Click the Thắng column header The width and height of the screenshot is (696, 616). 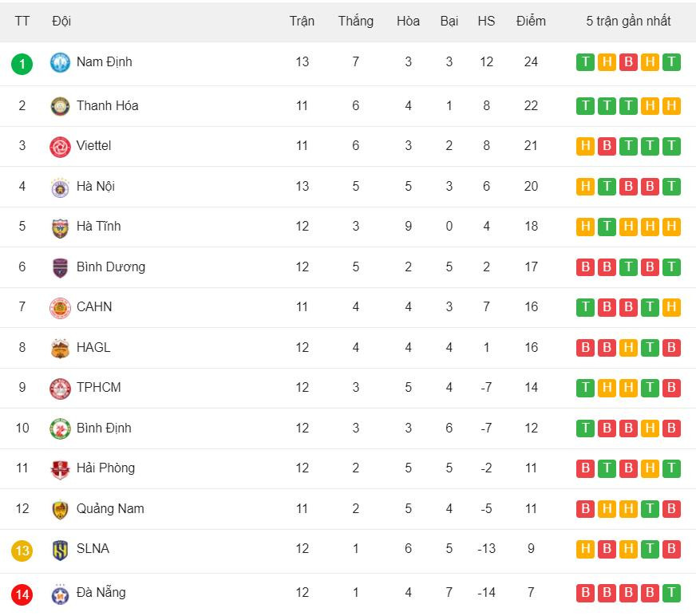click(355, 21)
